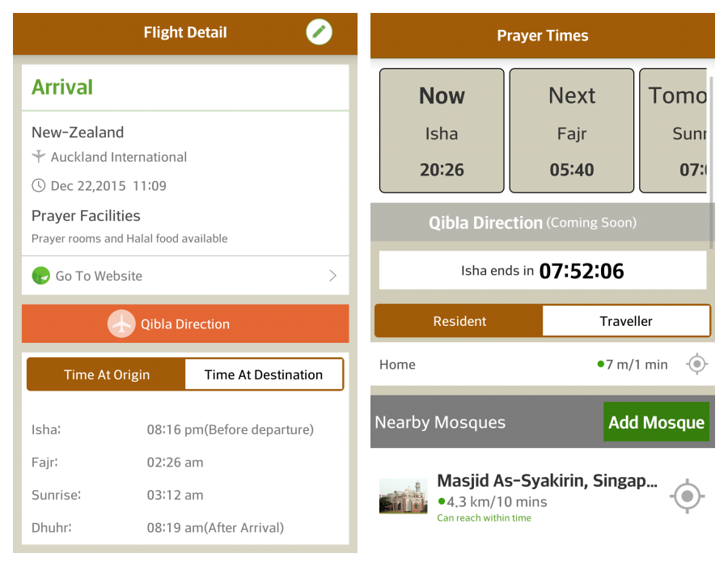Image resolution: width=728 pixels, height=566 pixels.
Task: Click the green globe website icon
Action: [40, 276]
